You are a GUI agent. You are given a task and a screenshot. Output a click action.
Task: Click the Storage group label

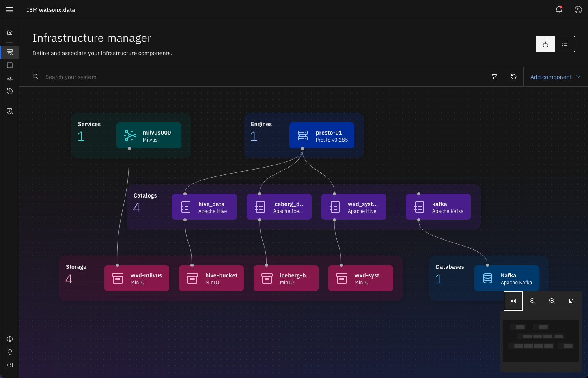tap(76, 267)
